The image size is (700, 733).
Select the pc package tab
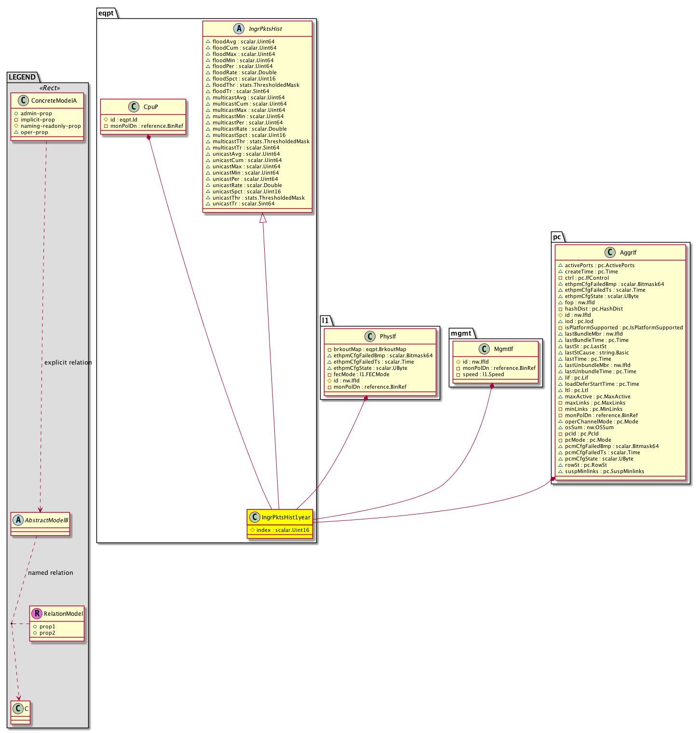557,237
